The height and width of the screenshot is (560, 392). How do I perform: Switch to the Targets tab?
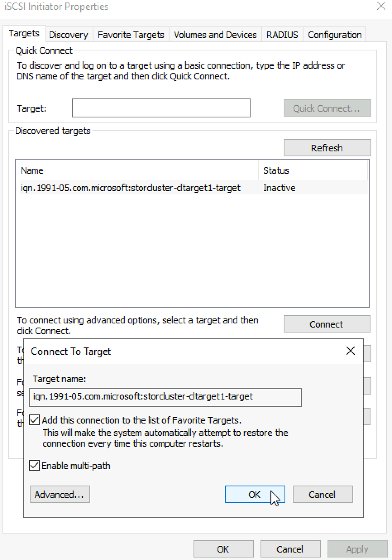(x=24, y=34)
